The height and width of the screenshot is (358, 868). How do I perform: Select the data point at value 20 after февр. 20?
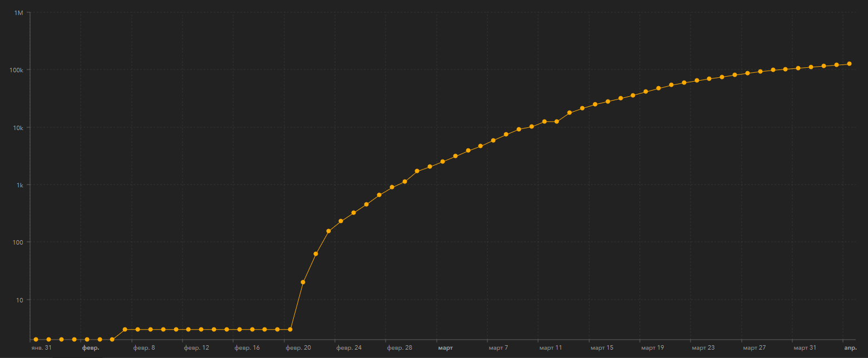click(303, 282)
